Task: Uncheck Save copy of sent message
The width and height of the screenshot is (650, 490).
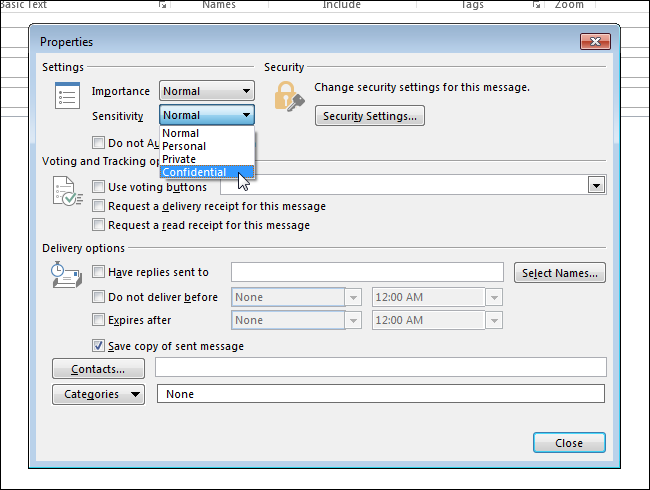Action: coord(98,346)
